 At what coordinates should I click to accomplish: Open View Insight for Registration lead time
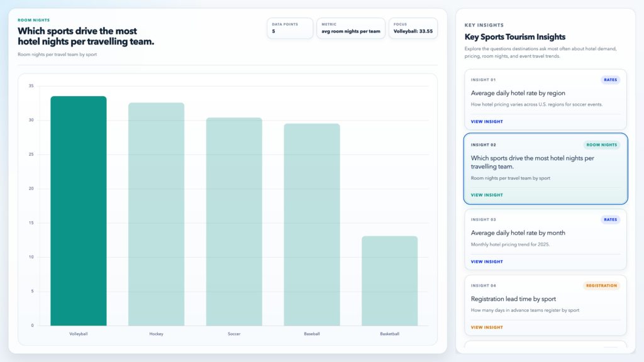487,327
